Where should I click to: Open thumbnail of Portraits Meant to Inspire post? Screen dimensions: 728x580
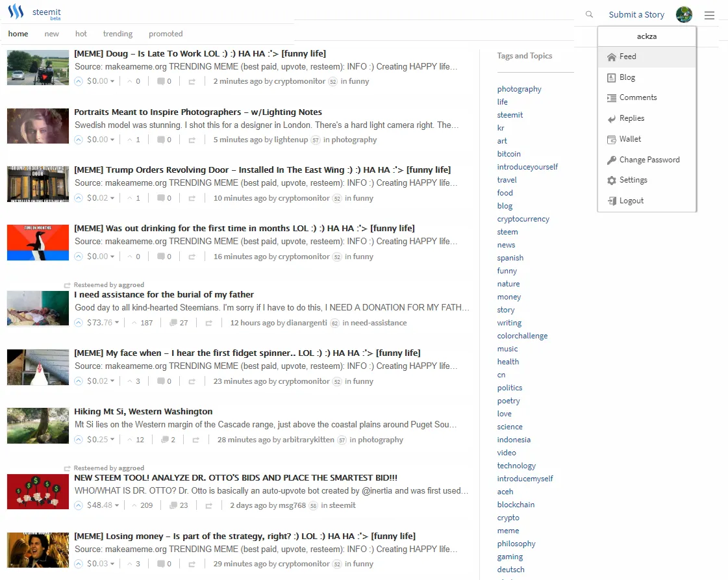[x=38, y=126]
